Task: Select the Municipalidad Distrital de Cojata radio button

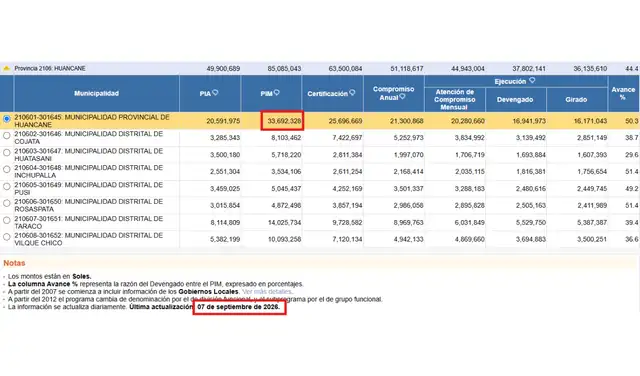Action: coord(7,136)
